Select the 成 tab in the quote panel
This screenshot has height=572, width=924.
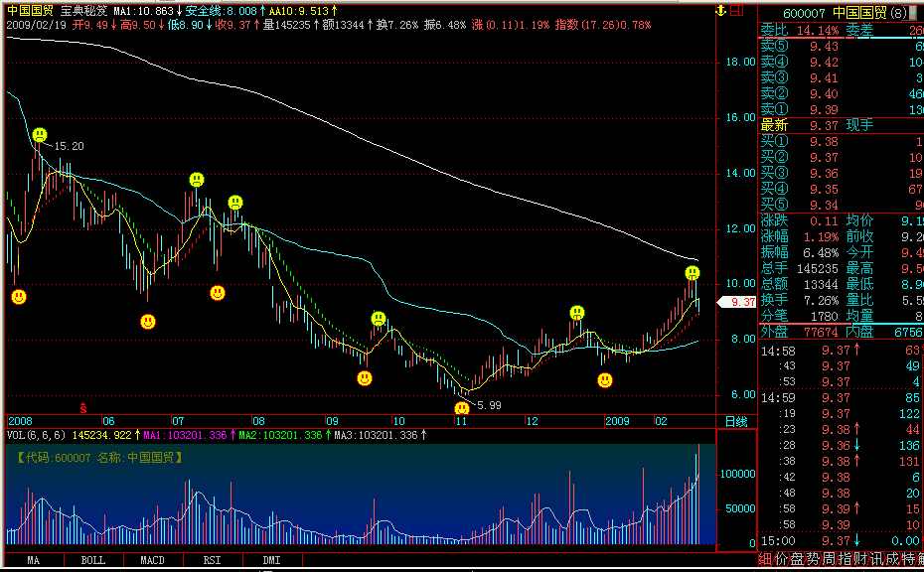pos(892,559)
